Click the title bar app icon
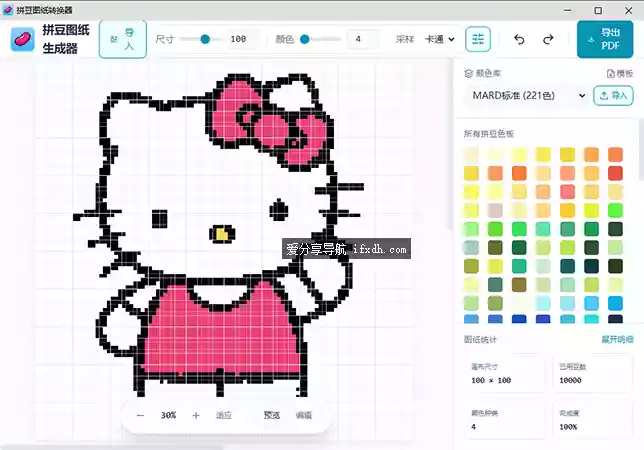Image resolution: width=644 pixels, height=450 pixels. tap(8, 10)
